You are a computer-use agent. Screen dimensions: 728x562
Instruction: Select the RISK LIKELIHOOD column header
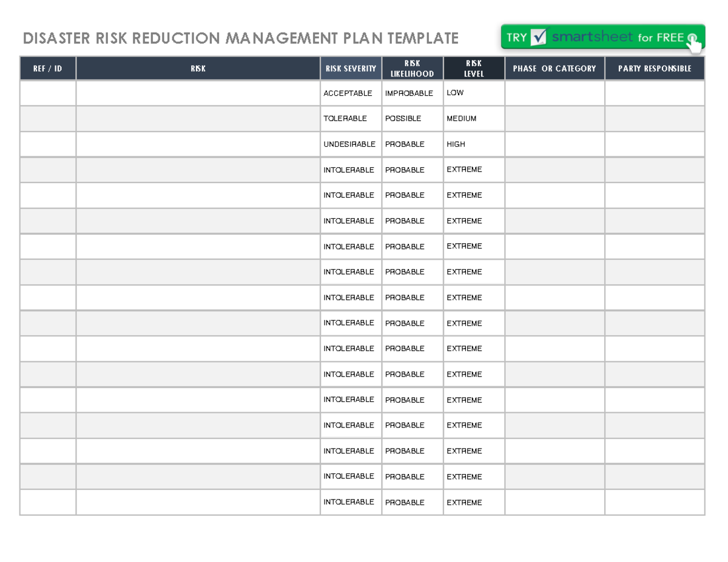click(413, 69)
